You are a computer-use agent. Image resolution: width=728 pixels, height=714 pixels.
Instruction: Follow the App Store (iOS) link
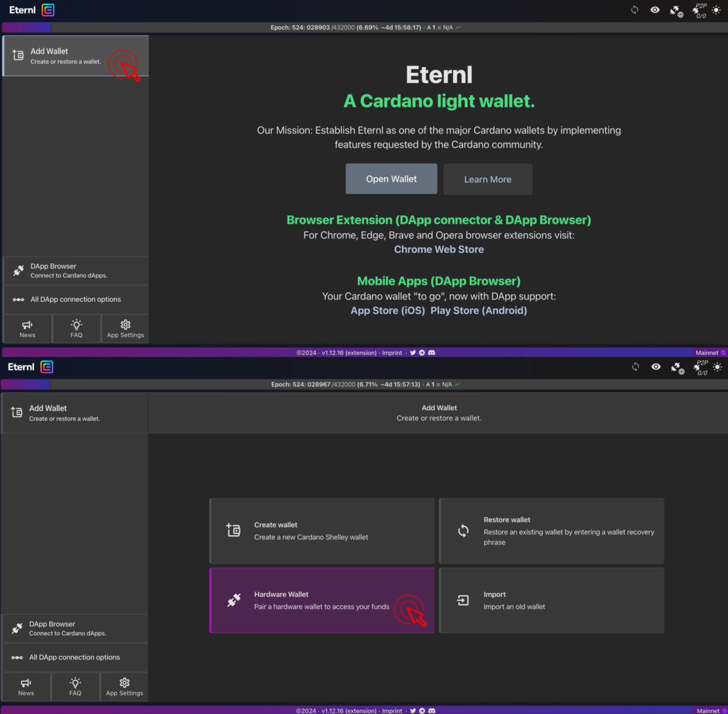pyautogui.click(x=388, y=310)
